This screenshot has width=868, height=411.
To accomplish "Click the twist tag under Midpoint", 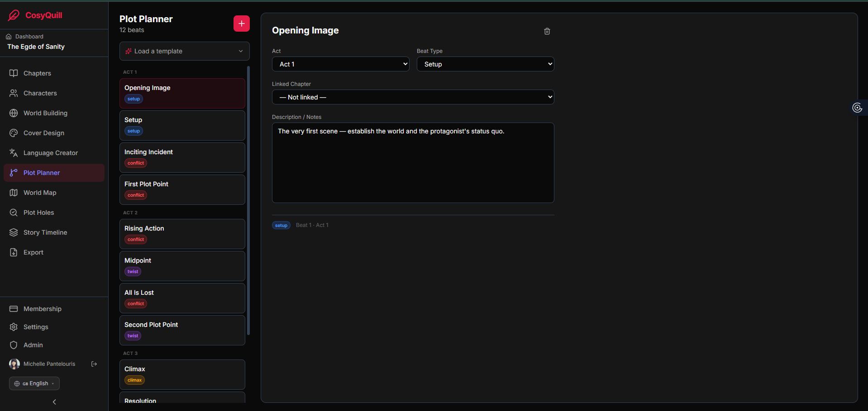I will [133, 272].
